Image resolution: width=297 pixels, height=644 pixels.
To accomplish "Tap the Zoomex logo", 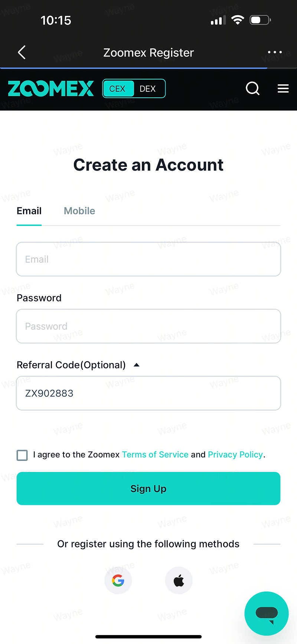I will [x=51, y=88].
